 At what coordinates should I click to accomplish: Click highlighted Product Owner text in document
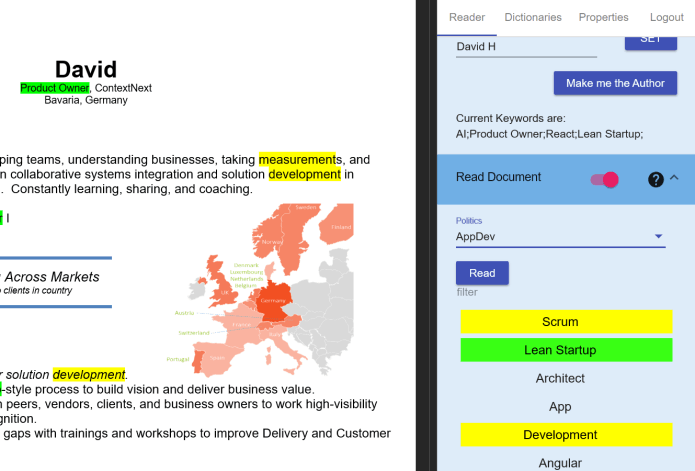[55, 88]
